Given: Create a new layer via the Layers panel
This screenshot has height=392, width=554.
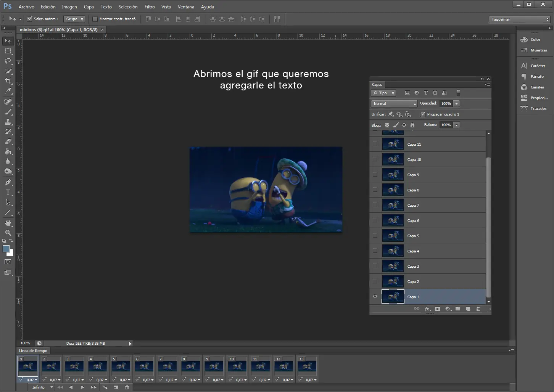Looking at the screenshot, I should (x=468, y=309).
